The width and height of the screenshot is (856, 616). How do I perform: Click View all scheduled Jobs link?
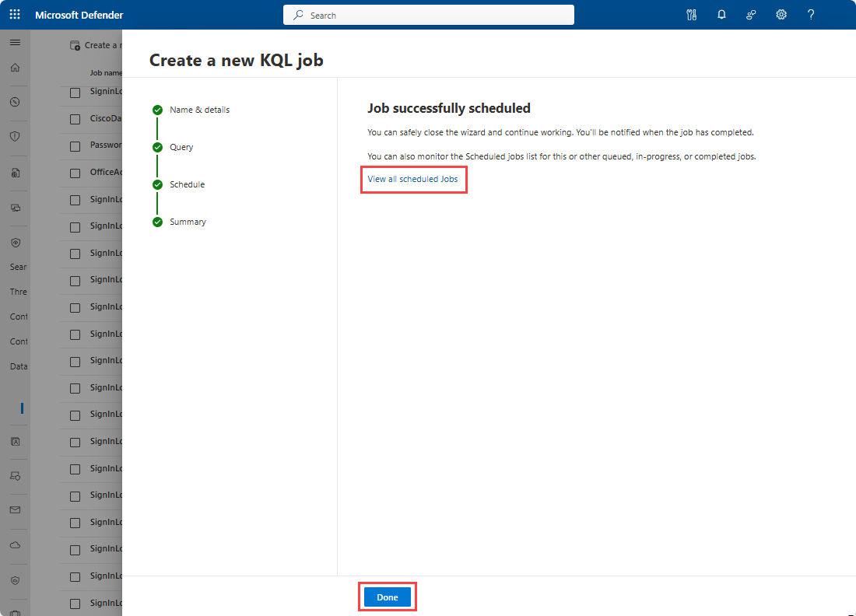[412, 179]
